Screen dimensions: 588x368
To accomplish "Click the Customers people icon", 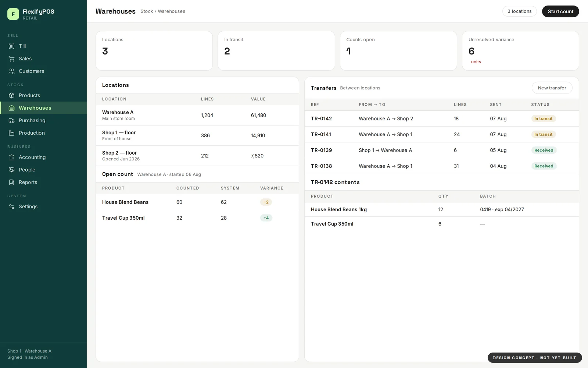I will click(12, 71).
